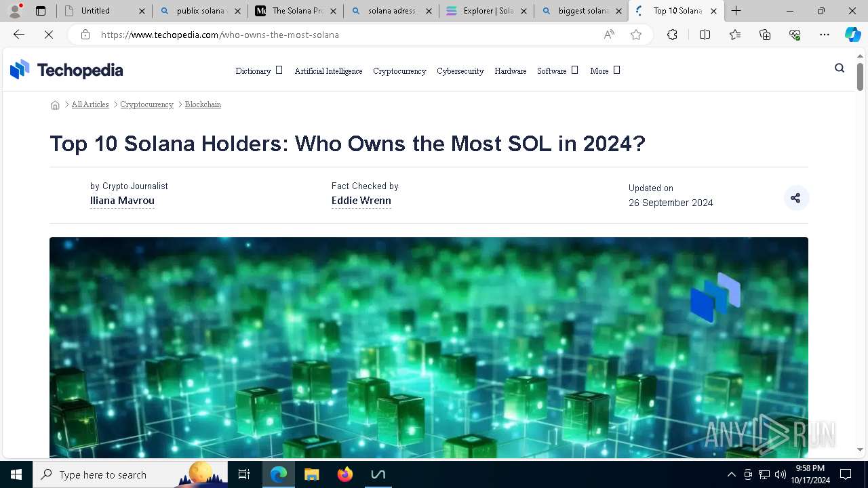The width and height of the screenshot is (868, 488).
Task: Click the taskbar clock showing 9:58 PM
Action: coord(810,474)
